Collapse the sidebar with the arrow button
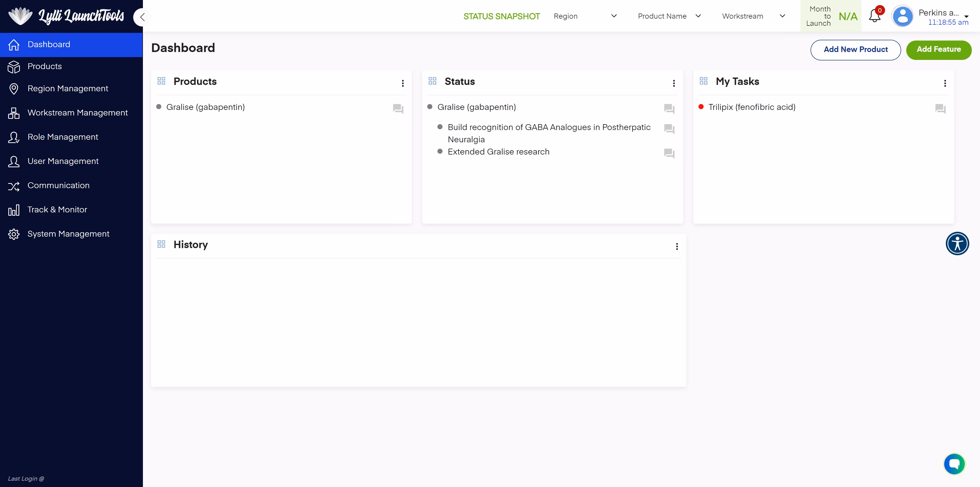 142,17
